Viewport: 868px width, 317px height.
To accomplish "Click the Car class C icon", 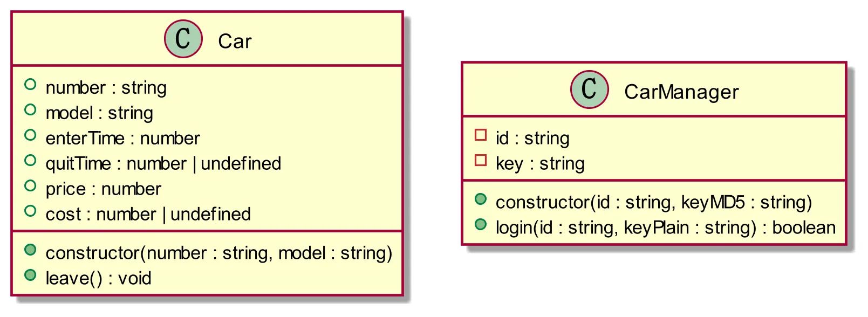I will pos(183,39).
